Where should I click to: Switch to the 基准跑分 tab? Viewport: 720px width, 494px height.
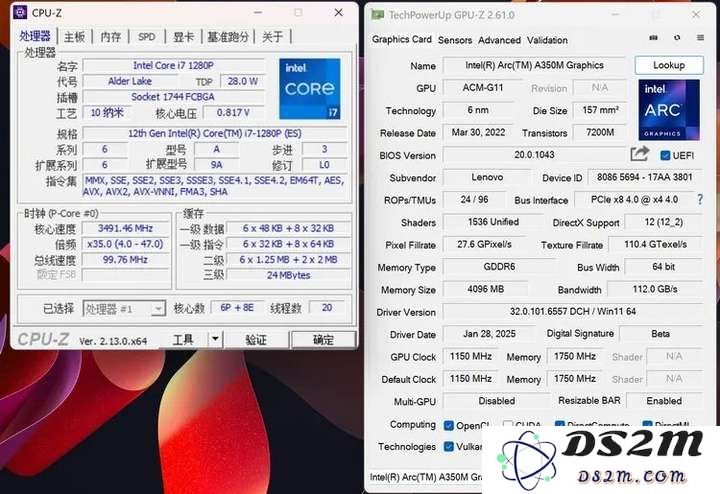click(228, 37)
